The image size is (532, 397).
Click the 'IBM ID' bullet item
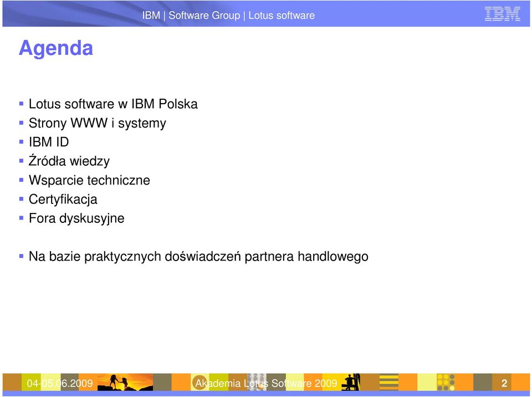click(x=49, y=142)
